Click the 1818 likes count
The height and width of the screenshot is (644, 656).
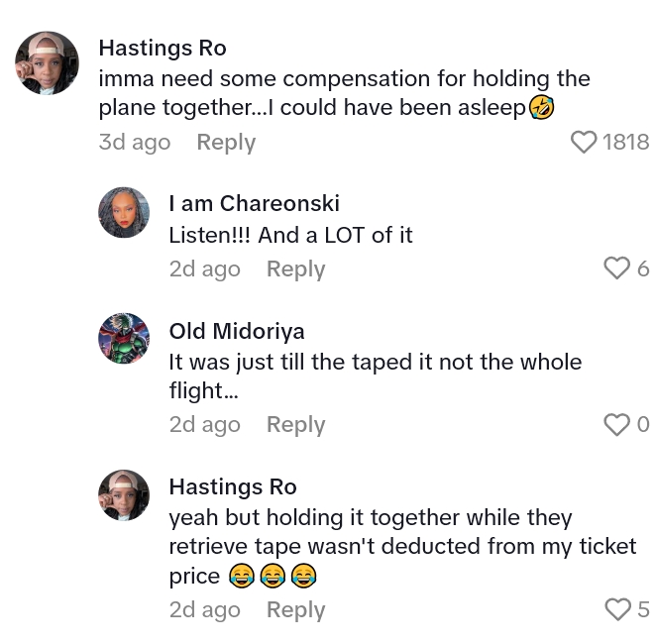click(626, 142)
